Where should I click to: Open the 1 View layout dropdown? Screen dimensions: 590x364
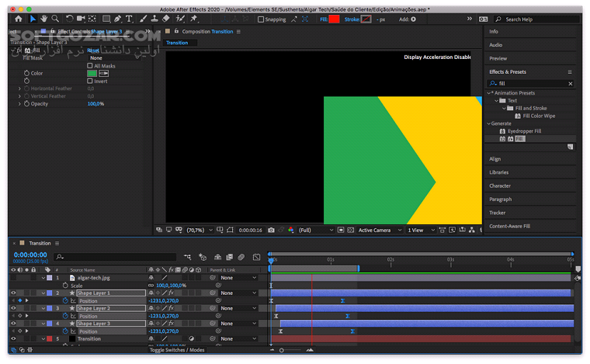(421, 231)
